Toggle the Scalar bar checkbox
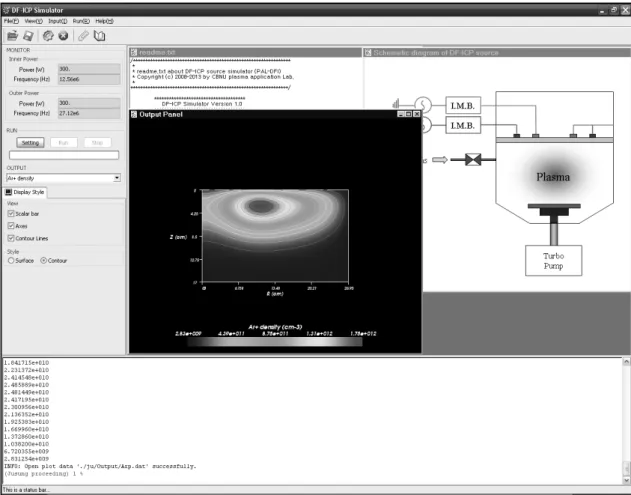The image size is (631, 495). point(11,214)
